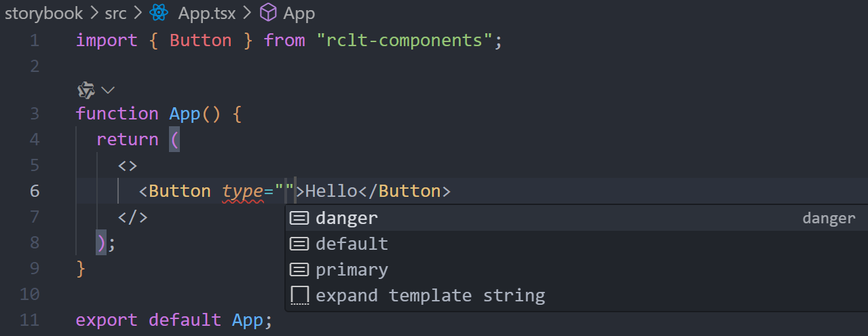
Task: Click the enum icon beside 'primary'
Action: click(x=299, y=269)
